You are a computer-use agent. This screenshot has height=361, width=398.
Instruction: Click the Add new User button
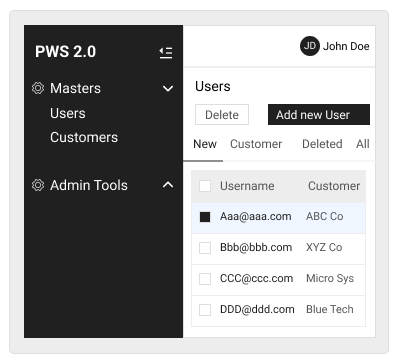coord(319,115)
